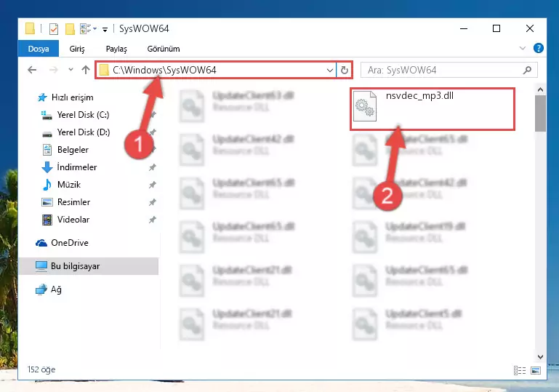Go up one folder level
559x392 pixels.
click(x=86, y=70)
